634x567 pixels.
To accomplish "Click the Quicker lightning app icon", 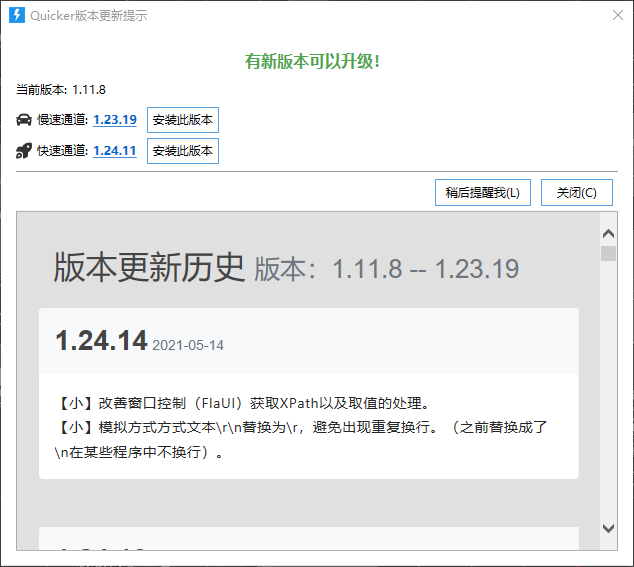I will [x=17, y=15].
